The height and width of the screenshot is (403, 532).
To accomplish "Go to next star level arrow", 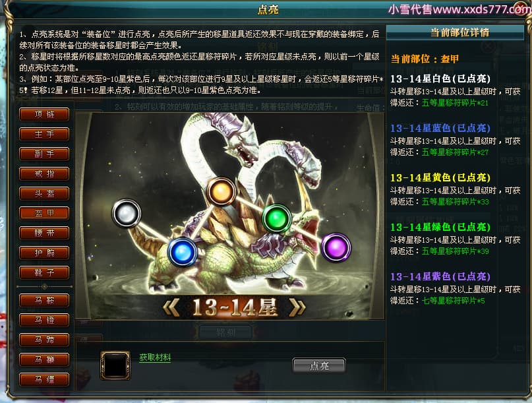I will (x=297, y=307).
